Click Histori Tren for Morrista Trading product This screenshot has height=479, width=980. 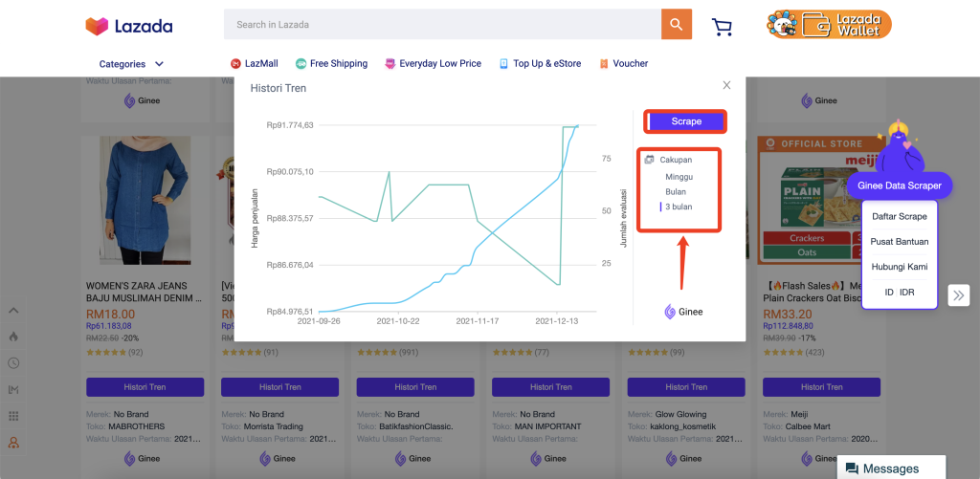click(280, 387)
